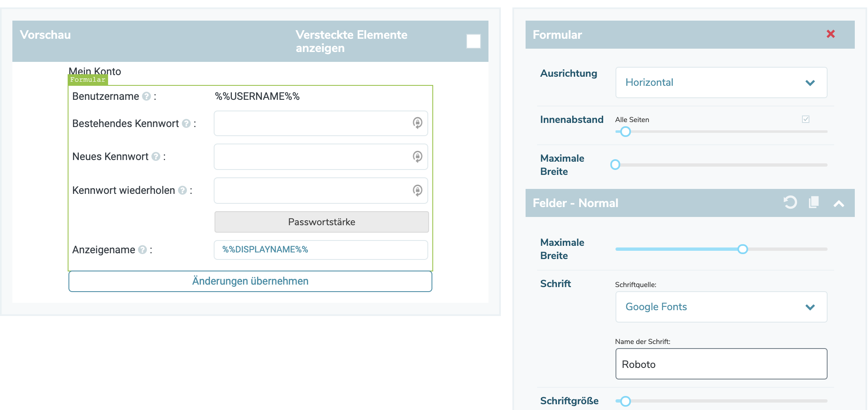Click help icon beside Bestehendes Kennwort
Viewport: 868px width, 410px height.
click(186, 123)
